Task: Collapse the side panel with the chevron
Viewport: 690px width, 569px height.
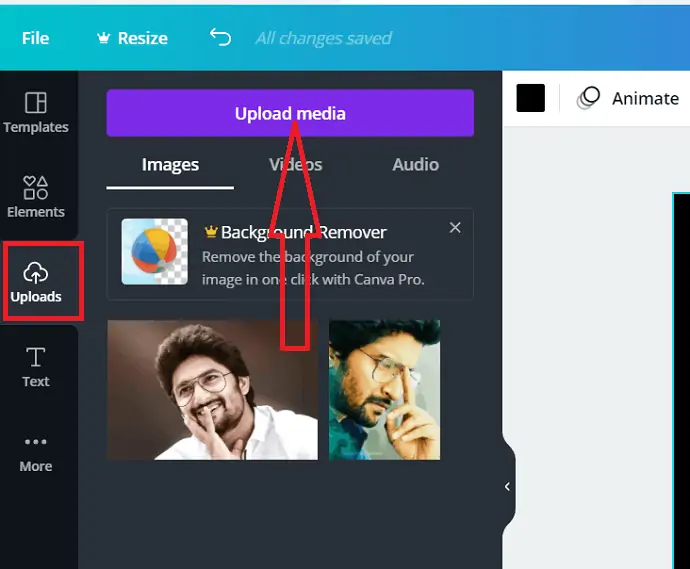Action: coord(507,486)
